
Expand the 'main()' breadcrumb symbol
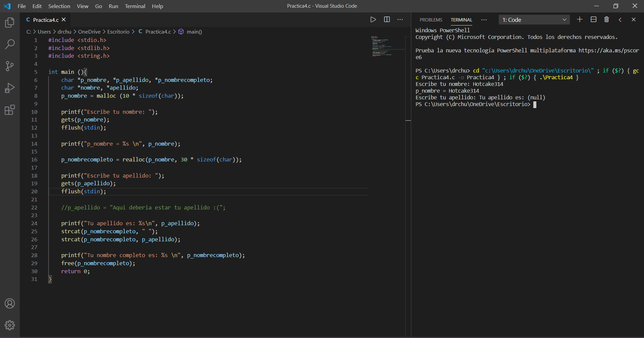click(x=194, y=32)
